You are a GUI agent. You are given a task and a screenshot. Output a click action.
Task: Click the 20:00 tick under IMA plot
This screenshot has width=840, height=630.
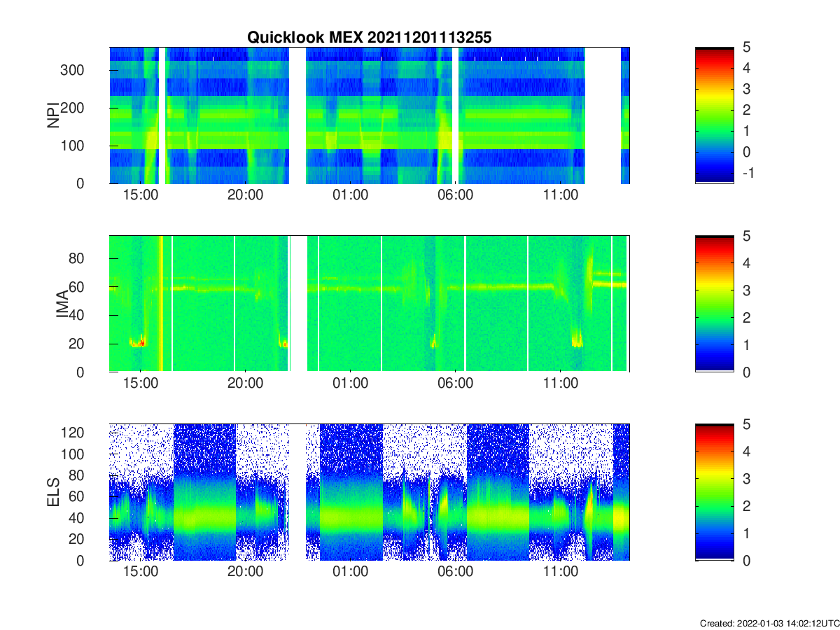246,384
